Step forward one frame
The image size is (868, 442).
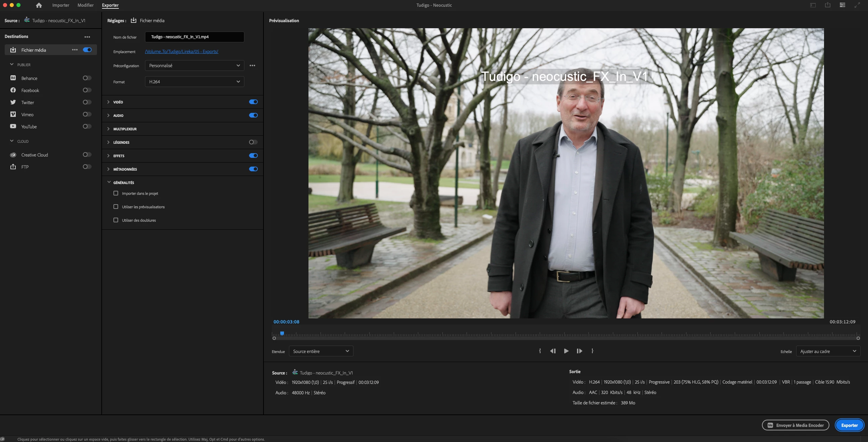click(x=579, y=351)
